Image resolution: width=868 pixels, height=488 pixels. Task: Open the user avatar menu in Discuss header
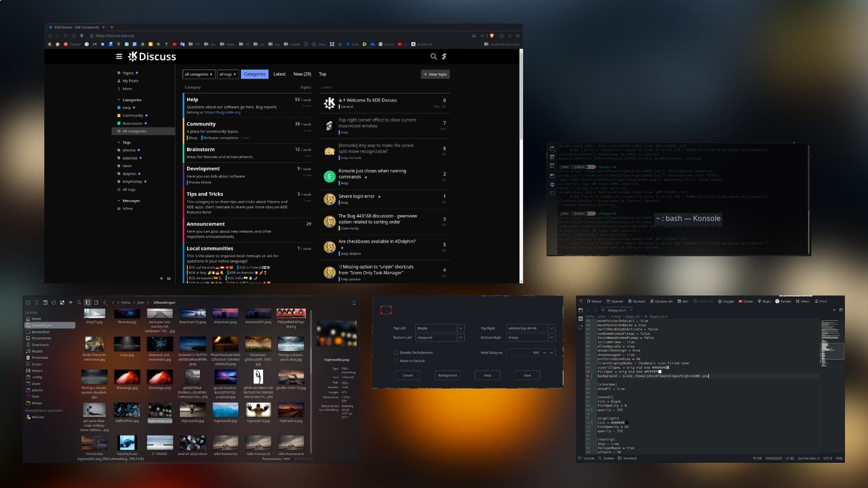[444, 56]
